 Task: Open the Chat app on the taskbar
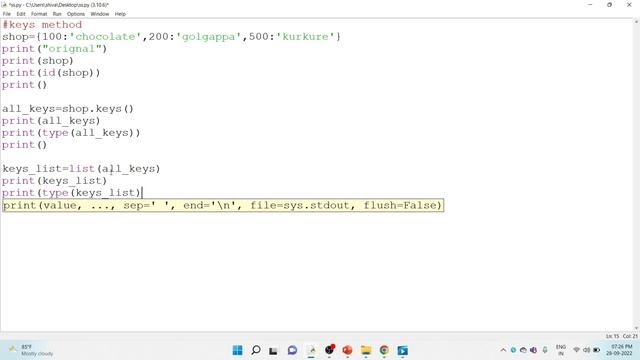coord(292,350)
